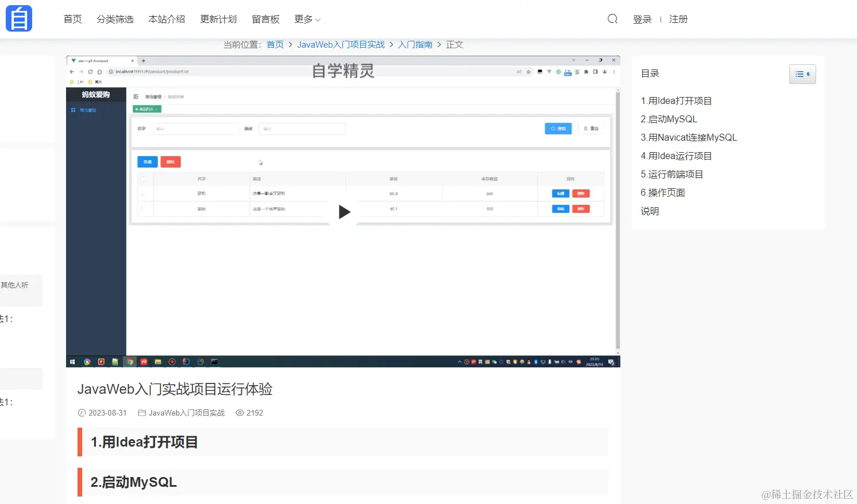Open 更新计划 navigation item
The height and width of the screenshot is (504, 857).
pos(218,19)
